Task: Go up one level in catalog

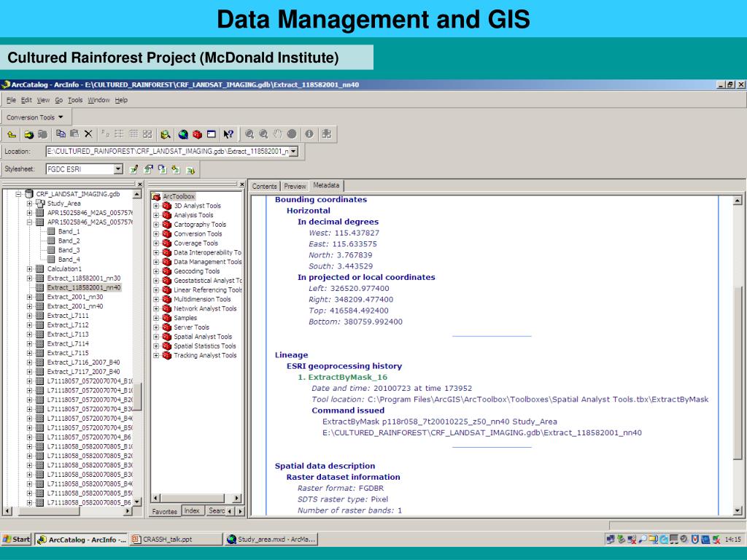Action: (12, 134)
